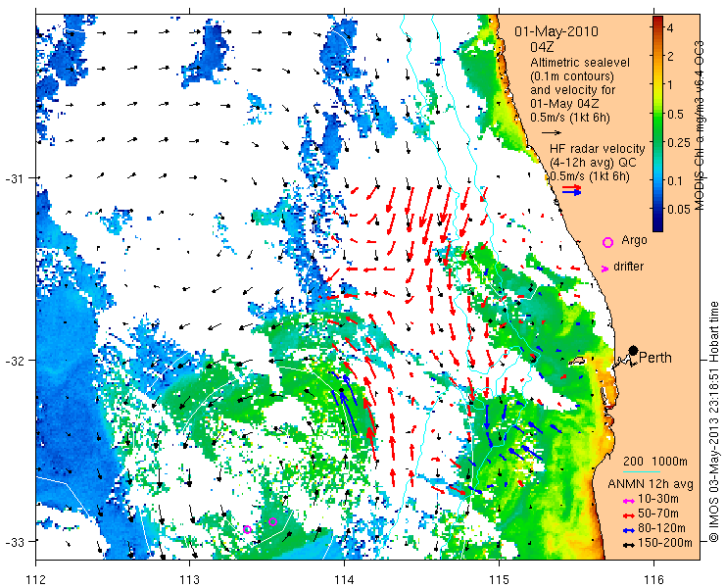The width and height of the screenshot is (725, 588).
Task: Click the HF radar velocity legend text
Action: click(597, 149)
